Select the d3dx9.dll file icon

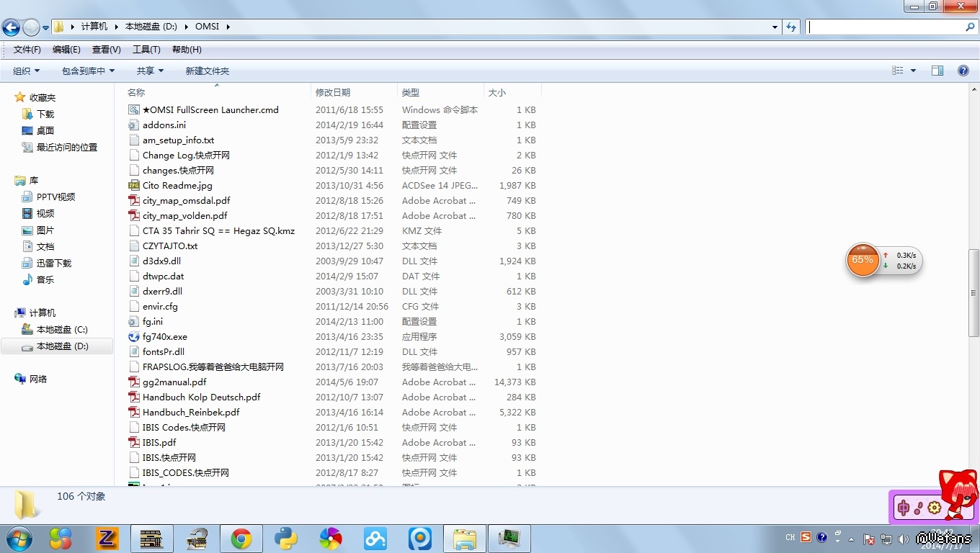(x=133, y=261)
